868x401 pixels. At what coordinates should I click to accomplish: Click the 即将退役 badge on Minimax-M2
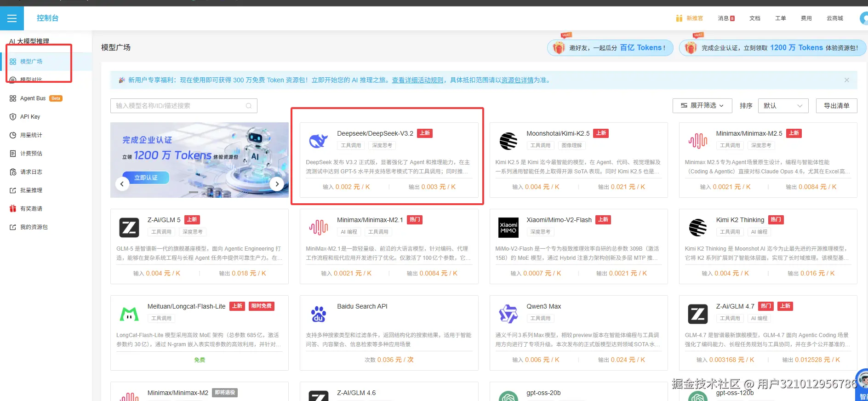coord(225,393)
